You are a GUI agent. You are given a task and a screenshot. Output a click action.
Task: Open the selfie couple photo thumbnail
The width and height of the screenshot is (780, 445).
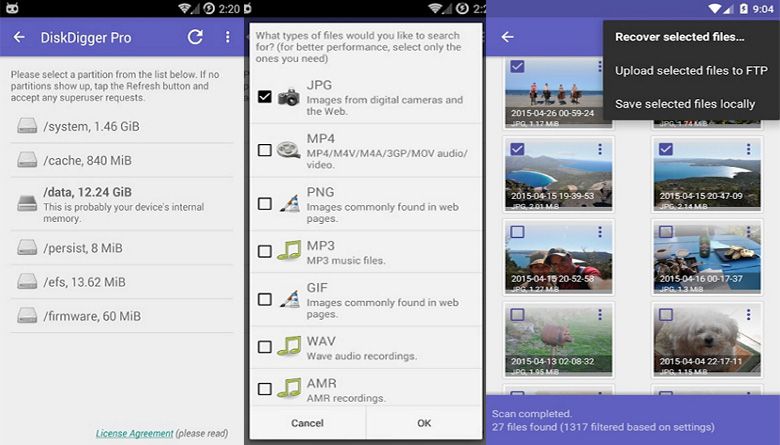[558, 257]
